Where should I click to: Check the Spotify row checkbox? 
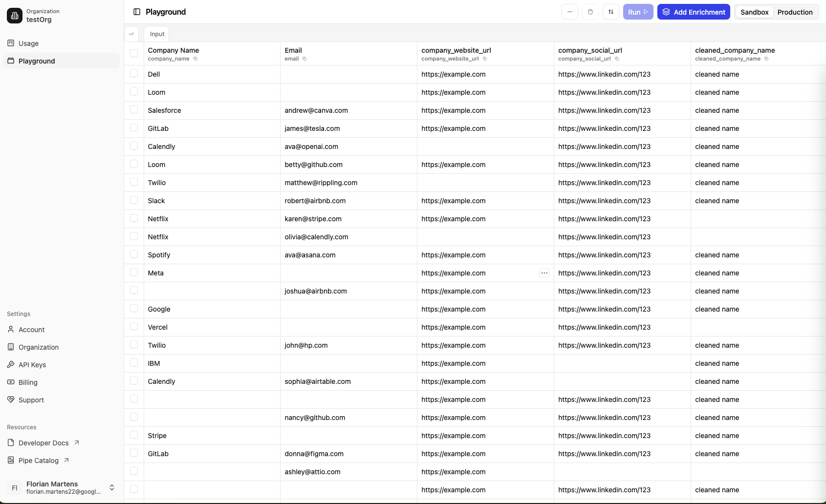point(134,254)
